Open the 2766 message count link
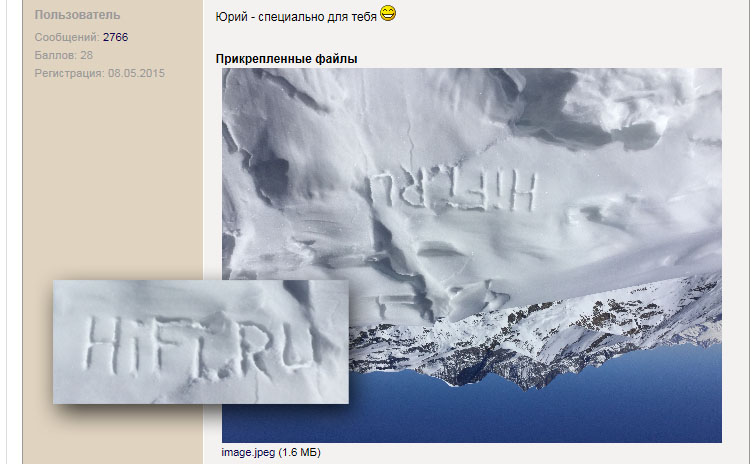The height and width of the screenshot is (464, 755). coord(116,37)
